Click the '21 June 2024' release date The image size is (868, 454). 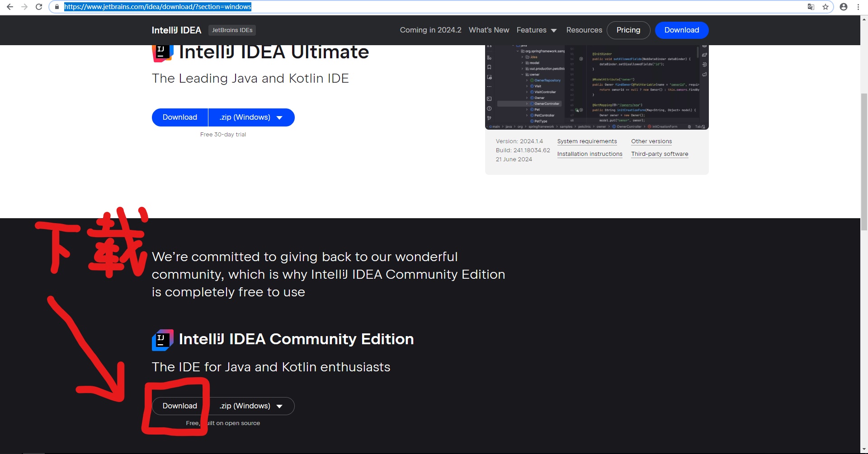tap(514, 159)
